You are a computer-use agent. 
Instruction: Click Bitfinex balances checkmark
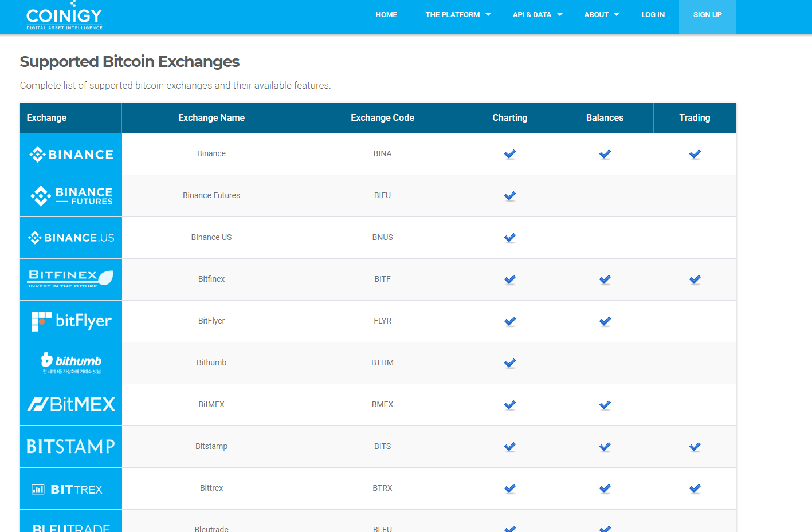pyautogui.click(x=605, y=279)
